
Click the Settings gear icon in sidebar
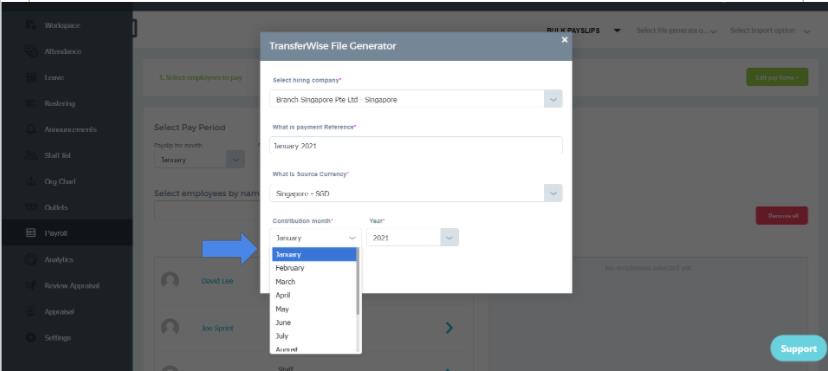tap(31, 337)
